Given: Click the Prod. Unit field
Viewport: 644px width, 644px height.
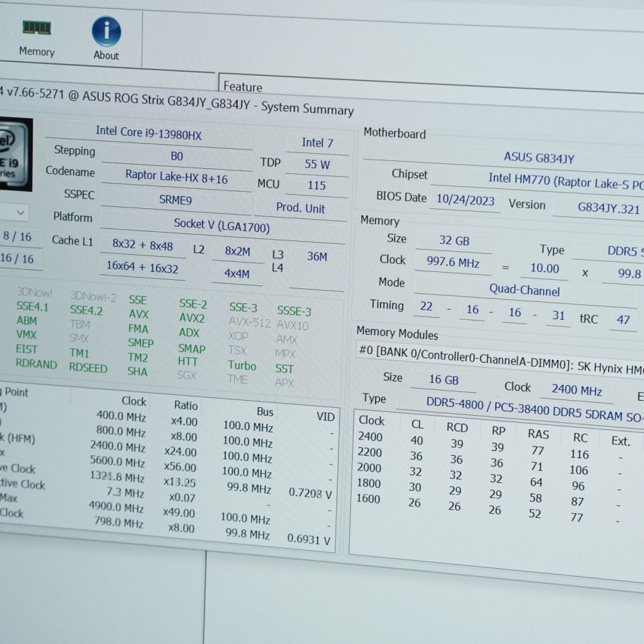Looking at the screenshot, I should (301, 208).
